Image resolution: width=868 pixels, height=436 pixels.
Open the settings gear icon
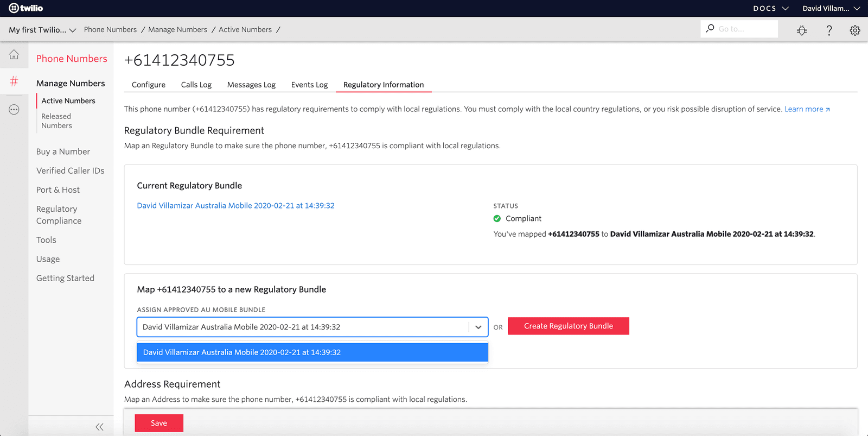click(855, 30)
